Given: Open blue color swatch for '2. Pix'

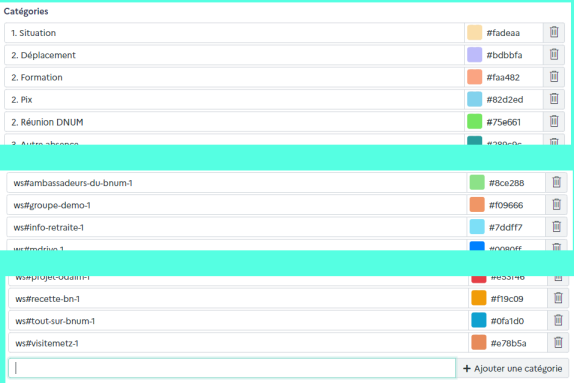Looking at the screenshot, I should point(474,99).
